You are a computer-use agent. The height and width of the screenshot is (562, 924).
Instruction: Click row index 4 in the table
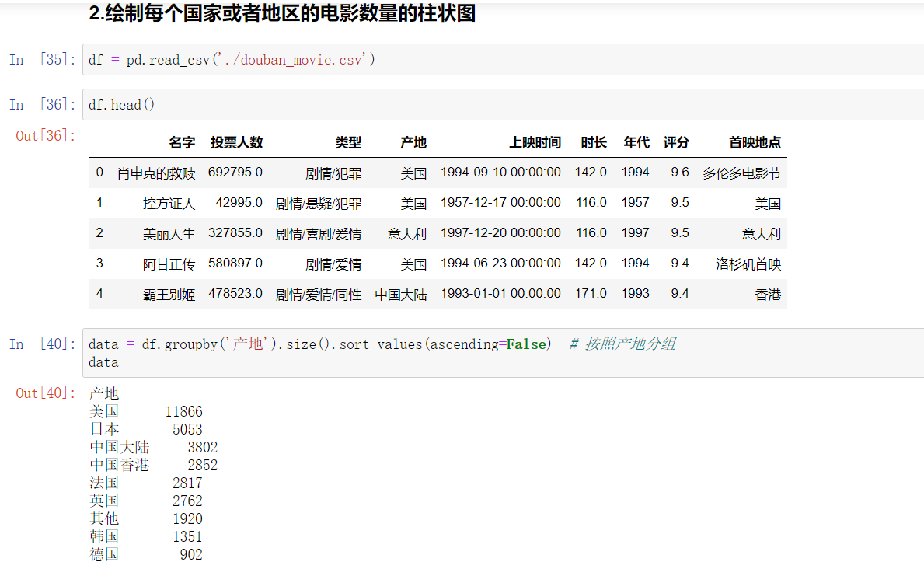click(99, 293)
